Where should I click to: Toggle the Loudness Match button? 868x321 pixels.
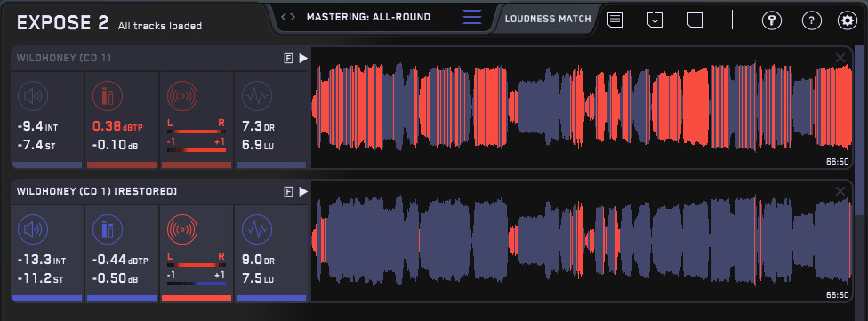548,19
